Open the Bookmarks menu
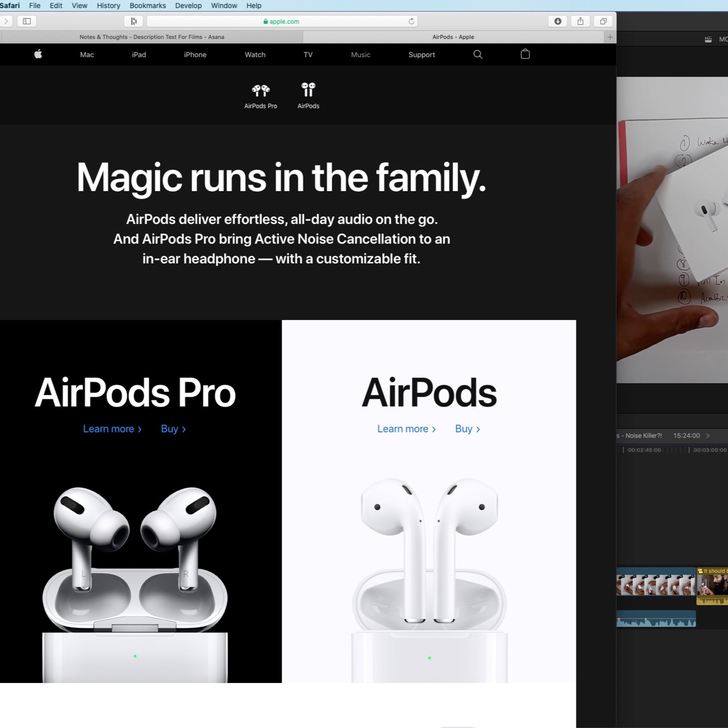 pos(148,6)
